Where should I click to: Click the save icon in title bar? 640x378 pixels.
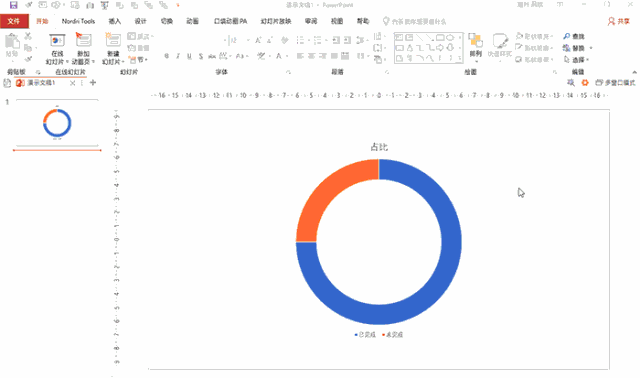click(13, 5)
